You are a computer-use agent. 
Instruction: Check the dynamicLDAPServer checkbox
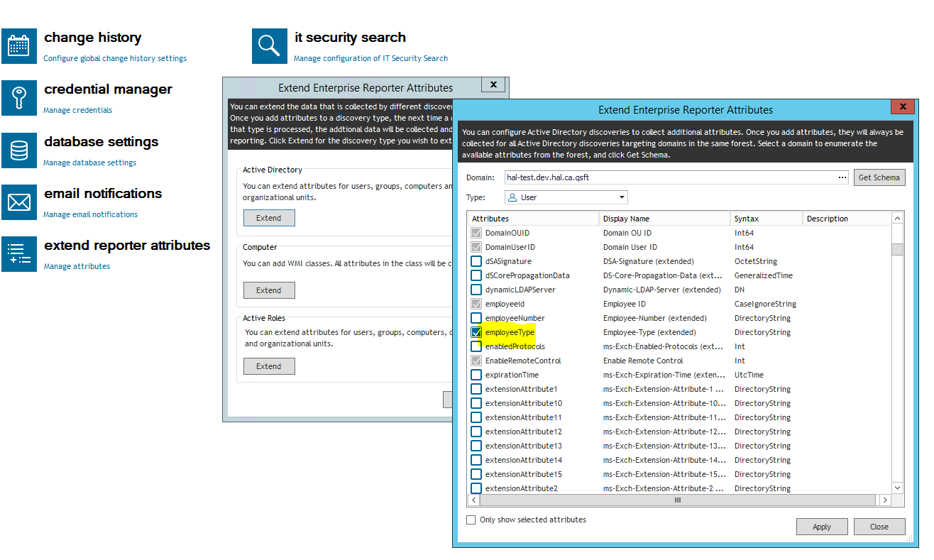point(476,290)
